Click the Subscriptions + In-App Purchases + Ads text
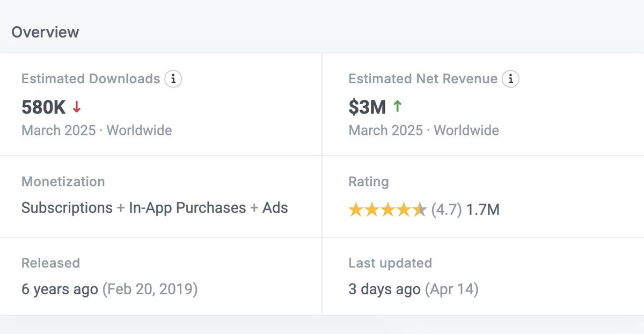This screenshot has width=644, height=334. tap(155, 208)
